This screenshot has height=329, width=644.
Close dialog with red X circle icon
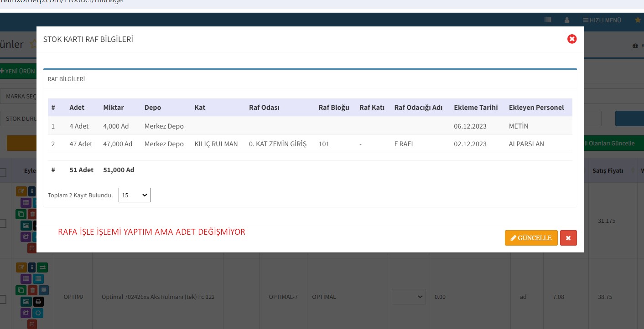point(571,39)
